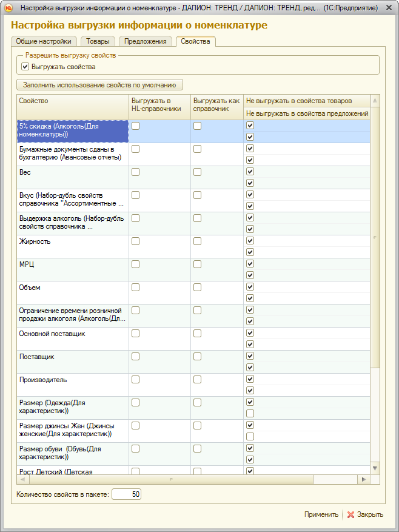Check the empty предложений checkbox for Размер (Одежда) row
The width and height of the screenshot is (399, 532).
250,414
